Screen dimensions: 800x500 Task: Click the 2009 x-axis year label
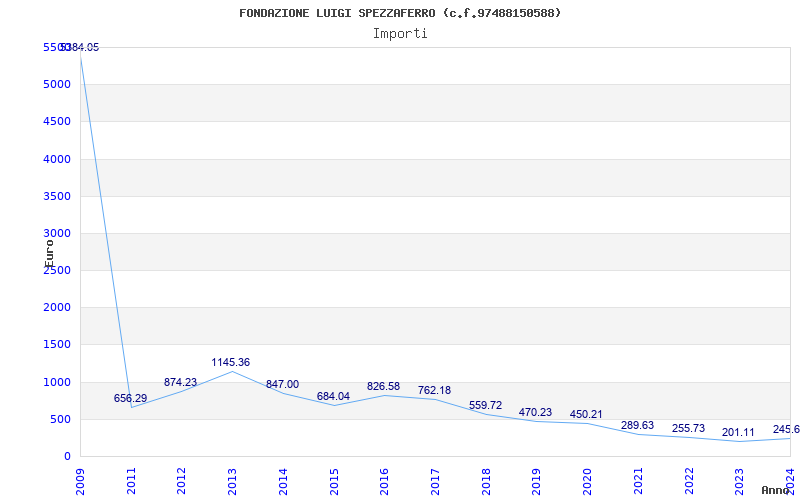click(81, 477)
